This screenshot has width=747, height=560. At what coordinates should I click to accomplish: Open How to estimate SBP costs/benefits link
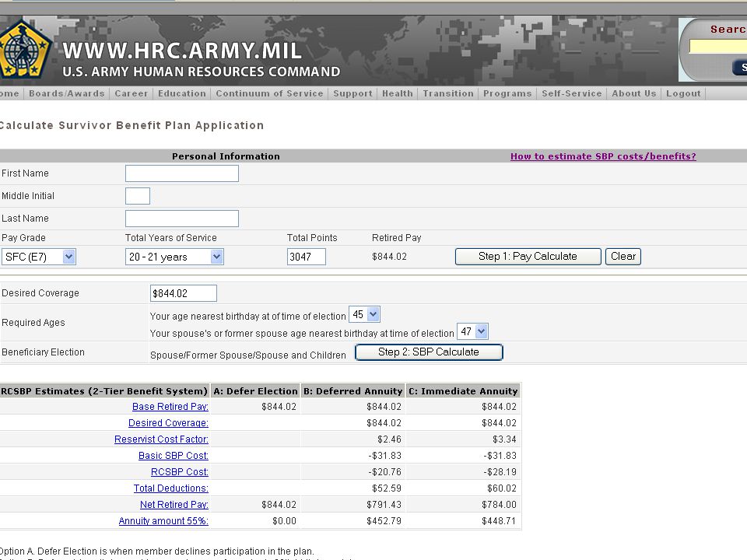[x=603, y=156]
